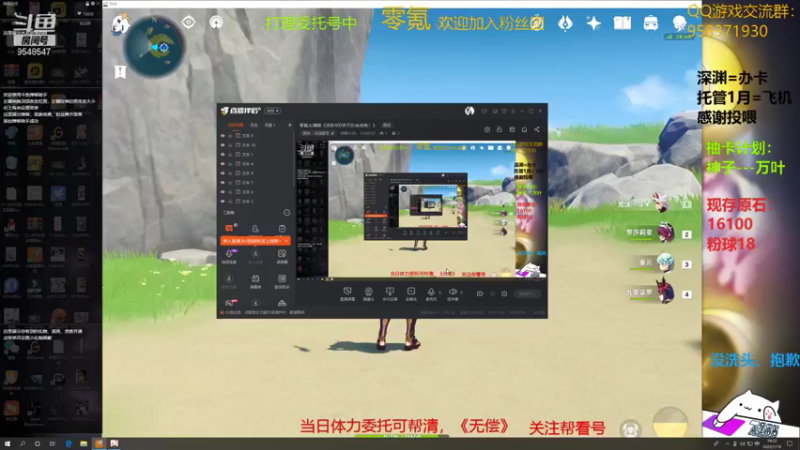Toggle visibility of source 文本 8
800x450 pixels.
(x=222, y=173)
